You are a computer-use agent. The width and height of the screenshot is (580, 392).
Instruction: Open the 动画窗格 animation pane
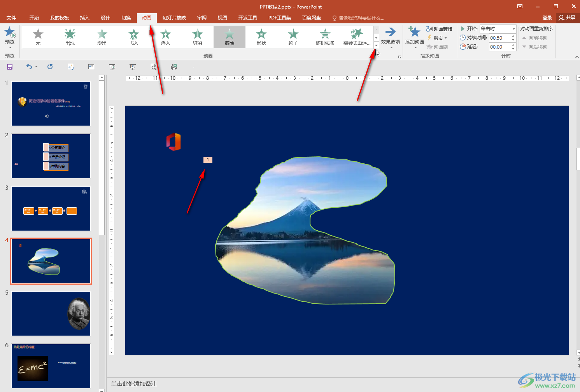point(439,29)
